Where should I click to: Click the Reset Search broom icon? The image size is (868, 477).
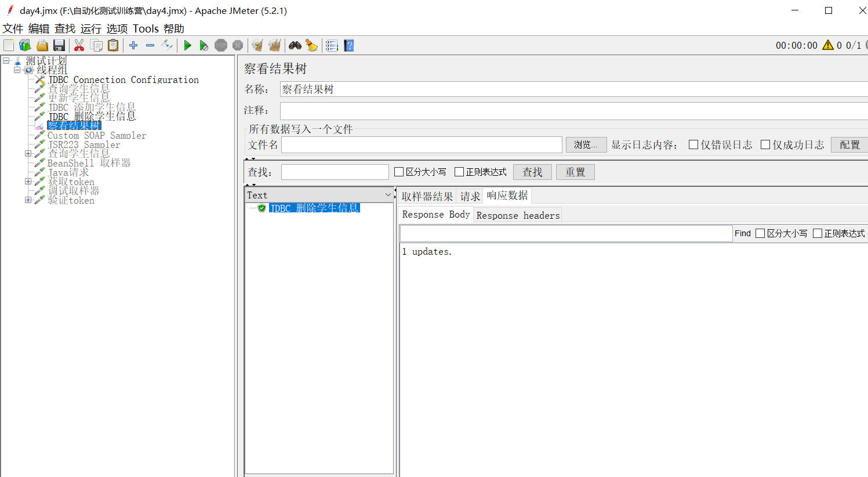click(312, 45)
